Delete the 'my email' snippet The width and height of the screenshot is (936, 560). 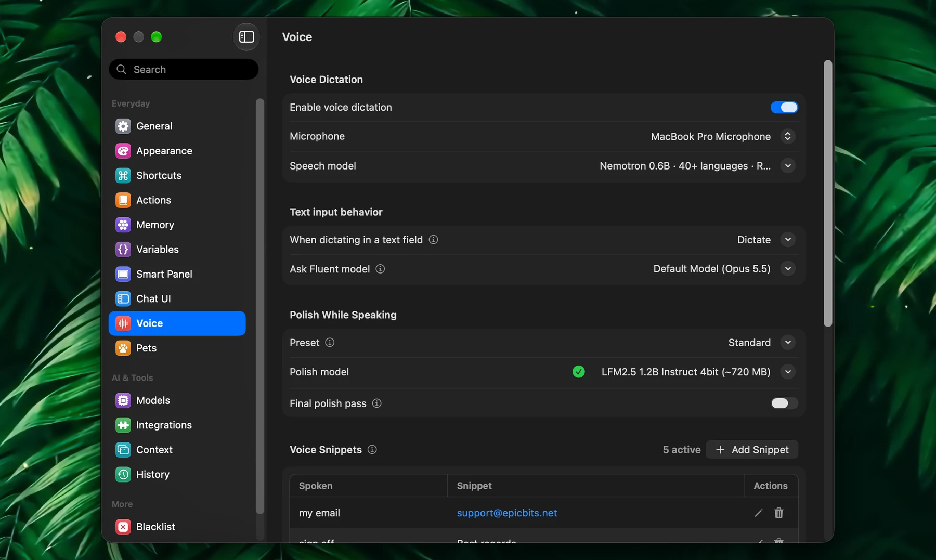tap(778, 513)
